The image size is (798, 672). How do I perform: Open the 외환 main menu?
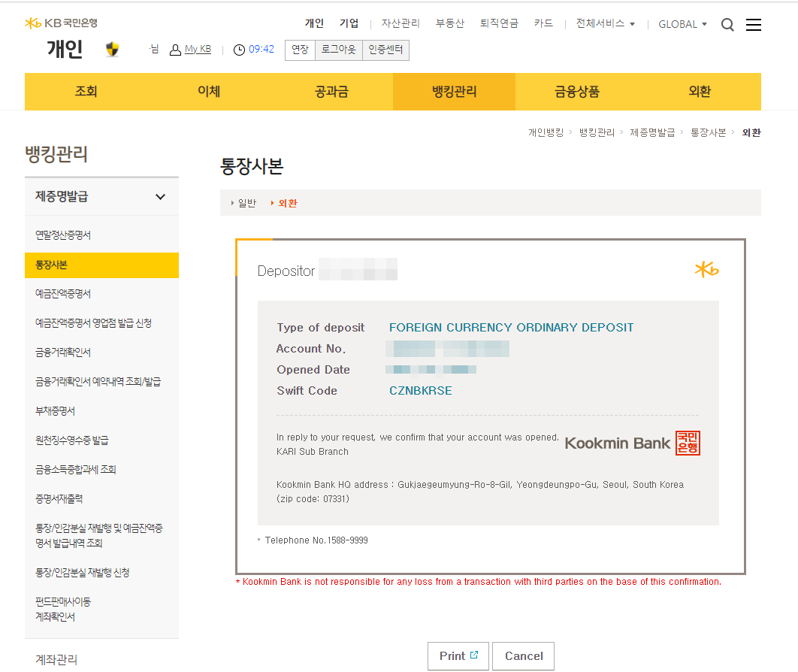pyautogui.click(x=700, y=92)
